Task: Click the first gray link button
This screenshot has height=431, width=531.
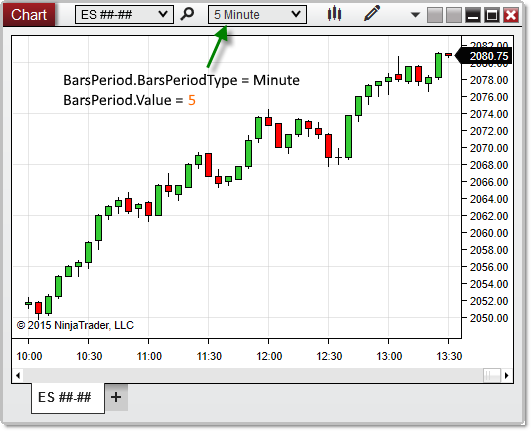Action: click(435, 15)
